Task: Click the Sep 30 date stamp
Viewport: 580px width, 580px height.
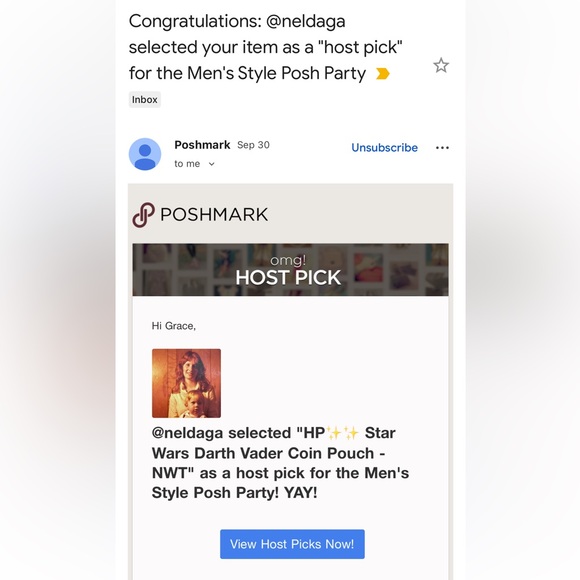Action: click(253, 145)
